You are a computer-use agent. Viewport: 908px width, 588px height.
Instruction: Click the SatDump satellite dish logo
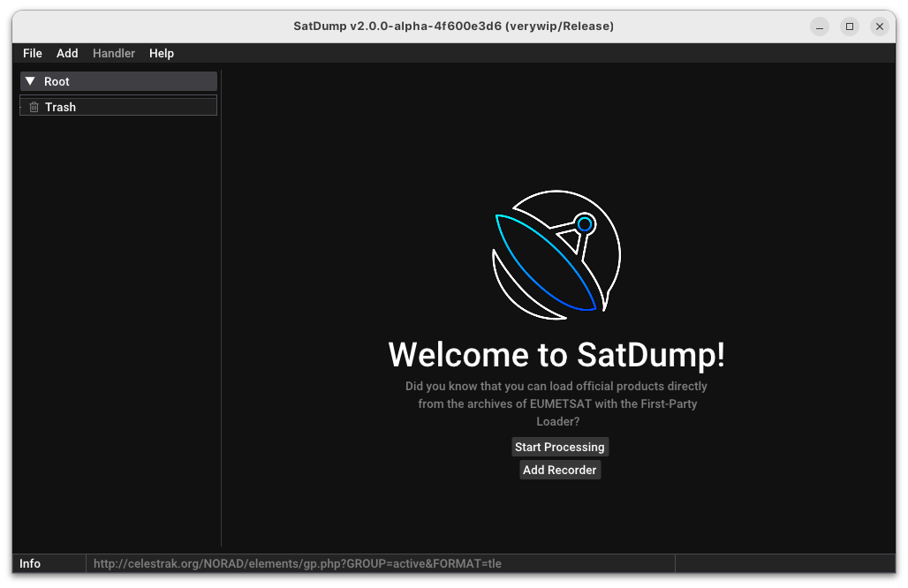pos(556,254)
